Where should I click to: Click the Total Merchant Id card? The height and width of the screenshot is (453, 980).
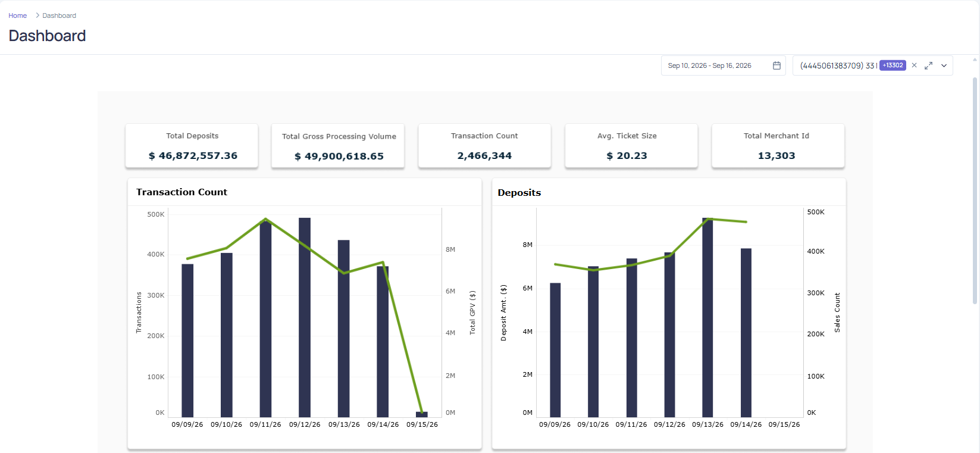(778, 146)
